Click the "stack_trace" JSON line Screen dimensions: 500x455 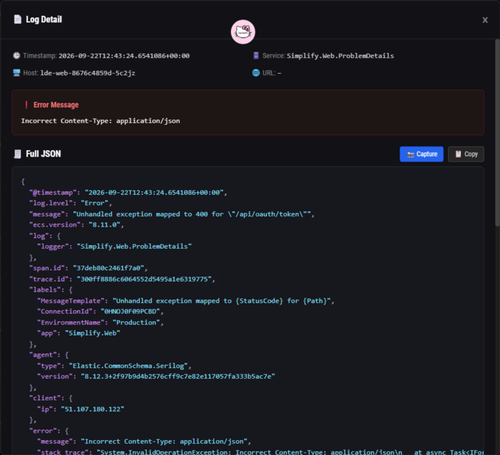coord(260,452)
